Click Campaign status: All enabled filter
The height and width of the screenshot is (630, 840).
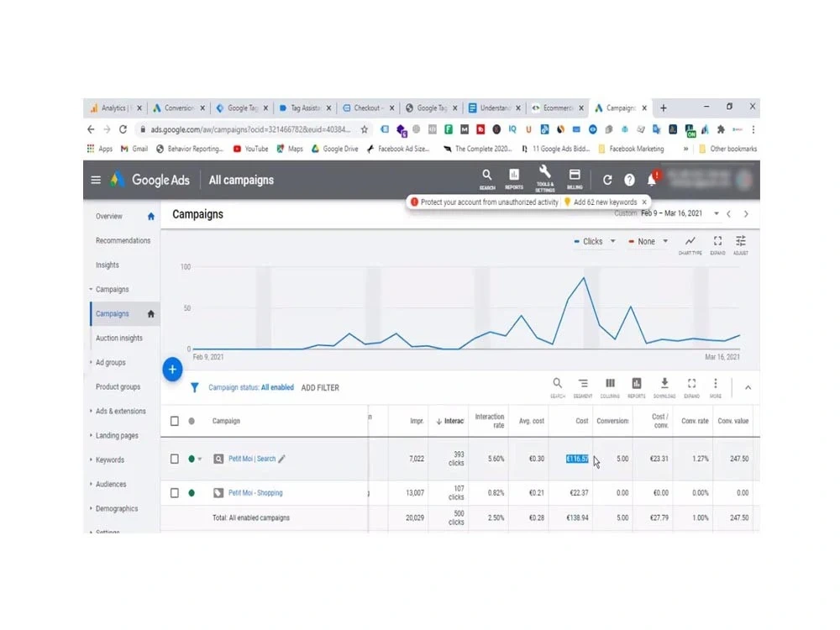pyautogui.click(x=250, y=387)
